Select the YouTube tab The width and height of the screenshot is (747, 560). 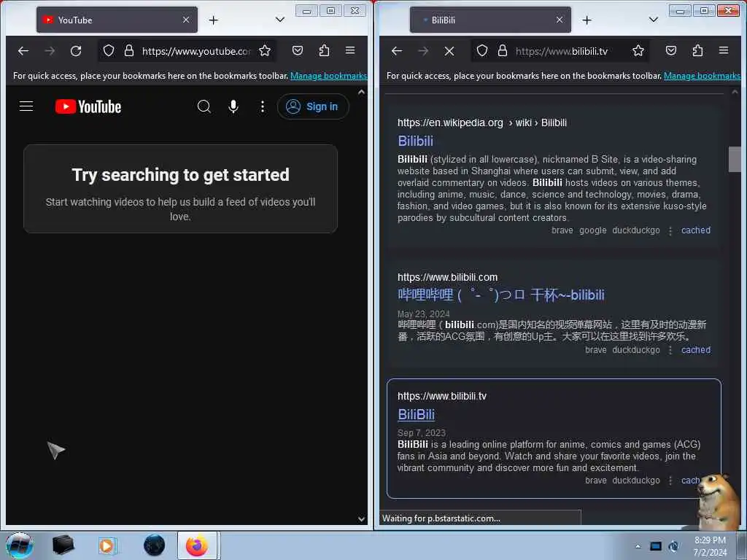(x=117, y=20)
